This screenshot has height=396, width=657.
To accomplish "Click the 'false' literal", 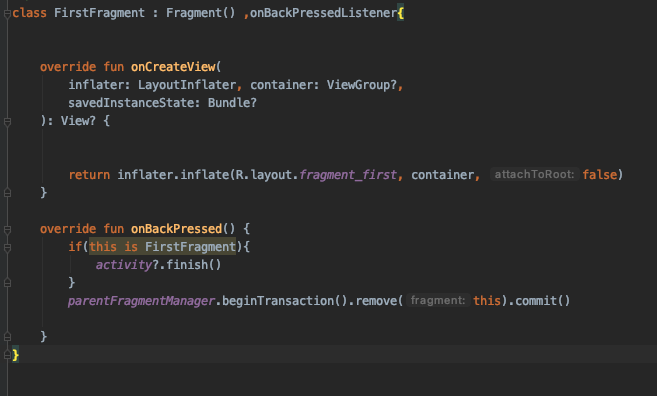I will [600, 174].
